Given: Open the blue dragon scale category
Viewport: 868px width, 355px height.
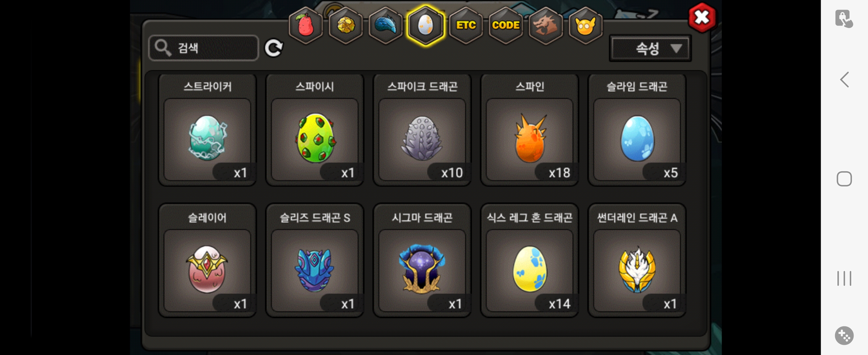Looking at the screenshot, I should (385, 26).
